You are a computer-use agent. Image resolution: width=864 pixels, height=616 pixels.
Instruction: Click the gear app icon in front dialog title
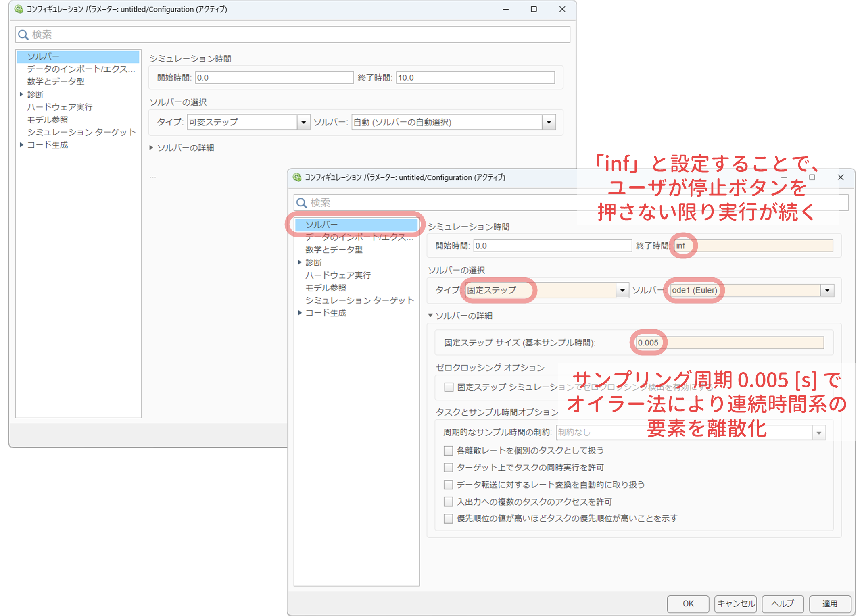297,177
